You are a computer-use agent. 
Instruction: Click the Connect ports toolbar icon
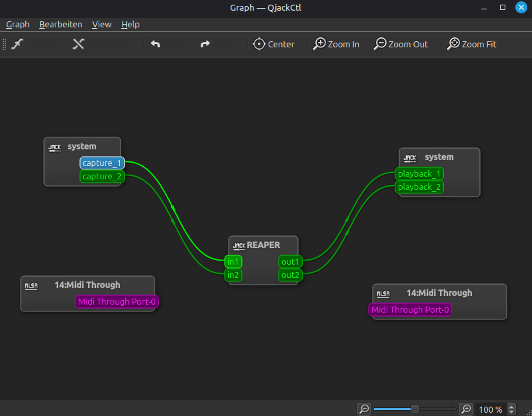18,44
